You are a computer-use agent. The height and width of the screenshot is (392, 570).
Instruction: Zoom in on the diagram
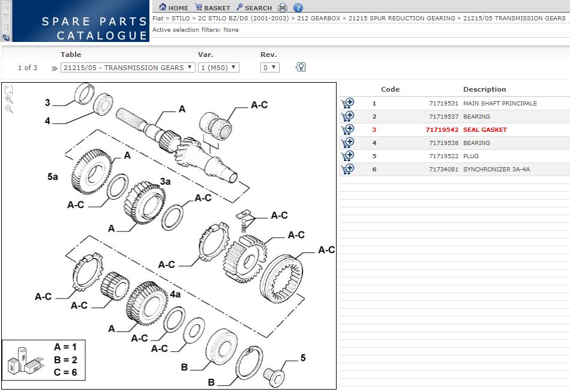pyautogui.click(x=9, y=99)
